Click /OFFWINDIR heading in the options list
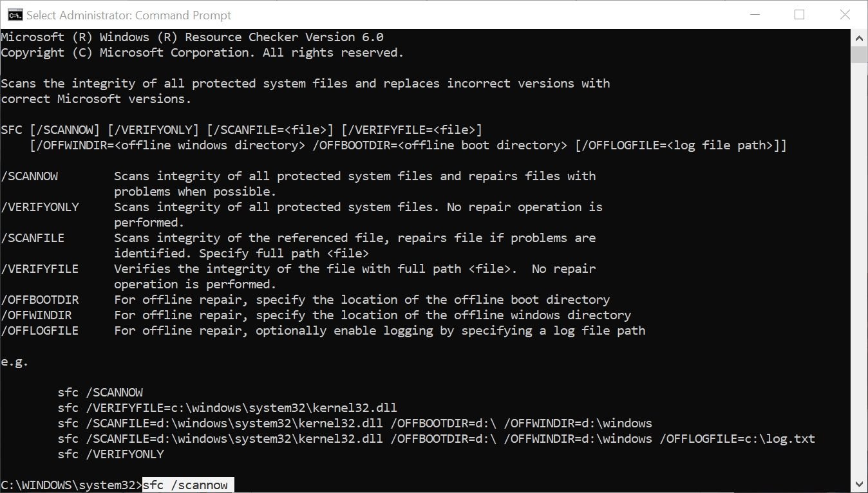 pyautogui.click(x=37, y=315)
